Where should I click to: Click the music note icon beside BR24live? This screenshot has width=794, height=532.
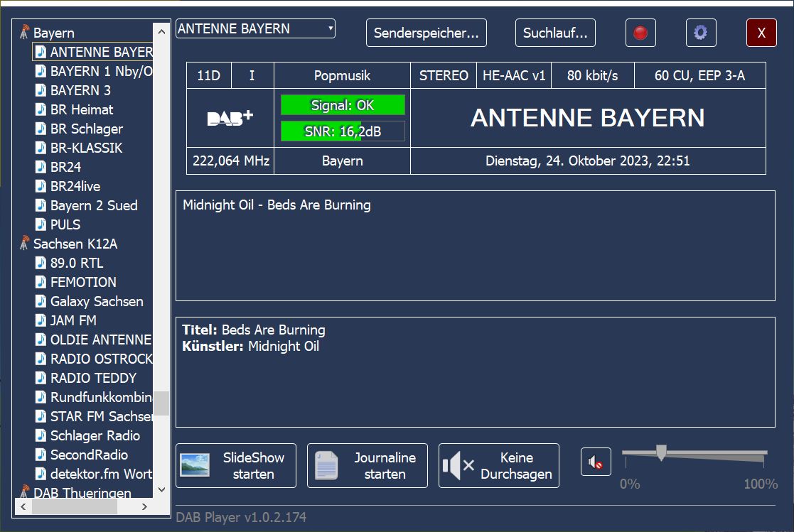pos(41,186)
